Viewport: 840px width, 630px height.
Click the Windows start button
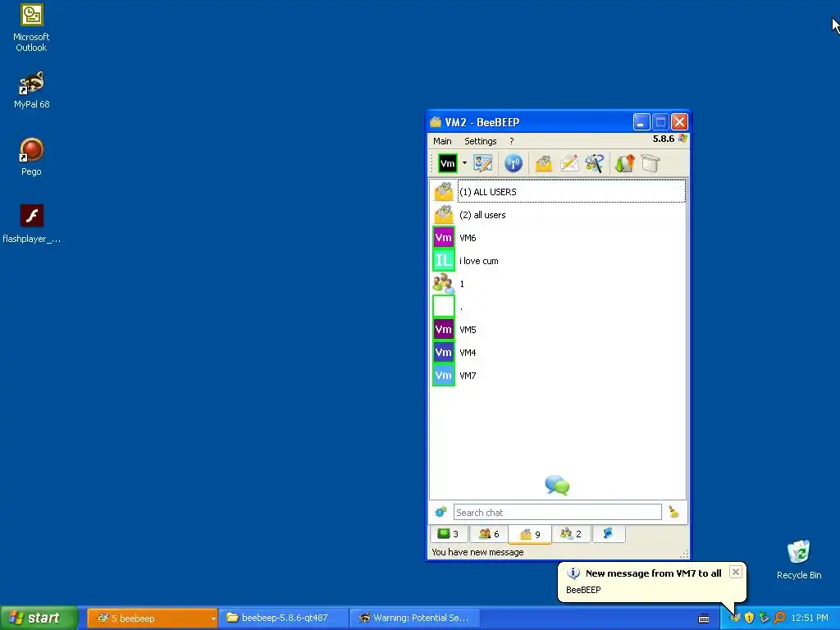(x=39, y=618)
